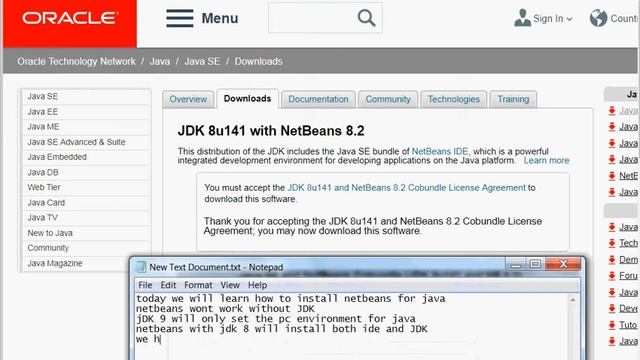The width and height of the screenshot is (640, 360).
Task: Open the NetBeans IDE link
Action: [440, 151]
